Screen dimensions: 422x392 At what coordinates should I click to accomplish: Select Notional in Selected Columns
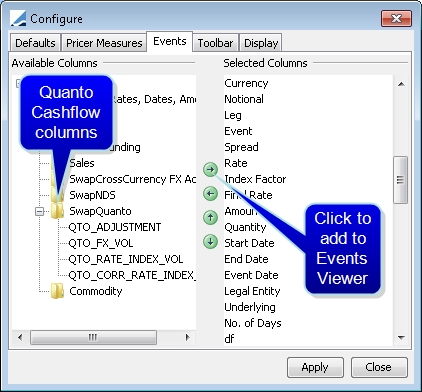pyautogui.click(x=244, y=99)
